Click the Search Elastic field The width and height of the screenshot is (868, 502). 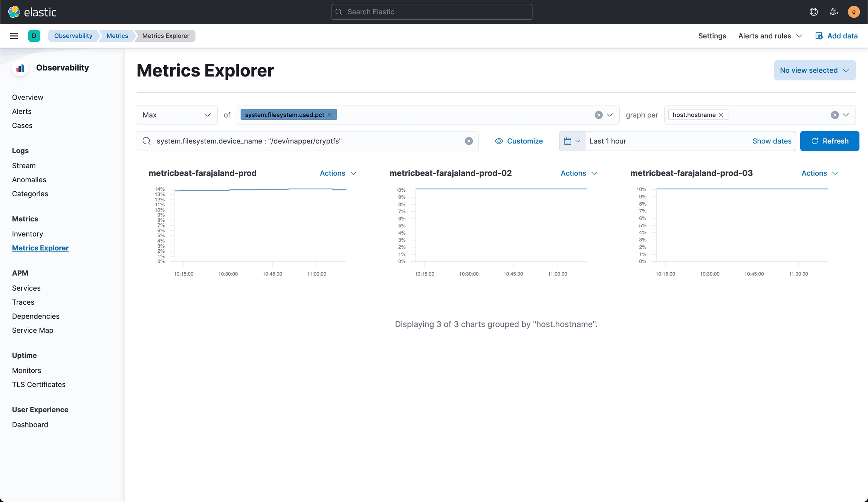point(432,12)
